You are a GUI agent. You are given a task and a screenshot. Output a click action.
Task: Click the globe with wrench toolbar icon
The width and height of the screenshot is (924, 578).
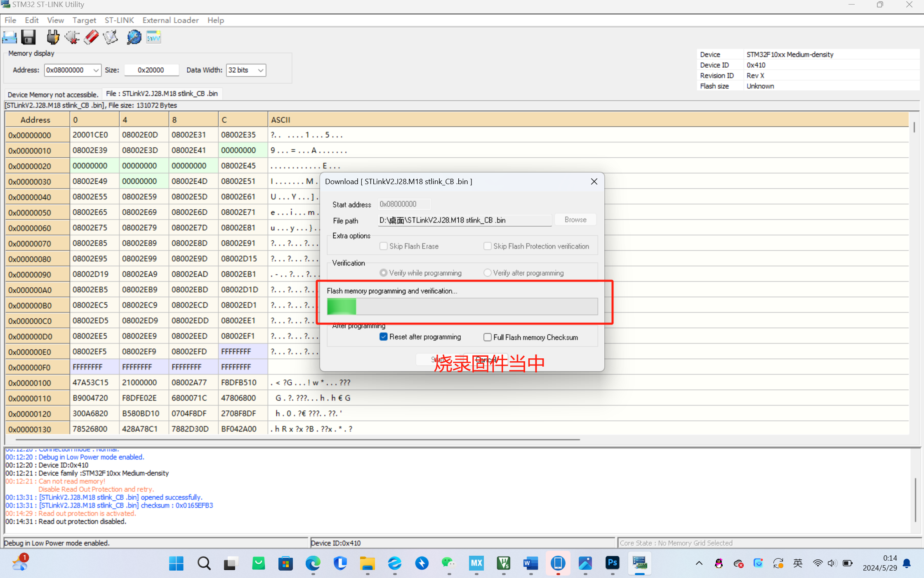(134, 38)
